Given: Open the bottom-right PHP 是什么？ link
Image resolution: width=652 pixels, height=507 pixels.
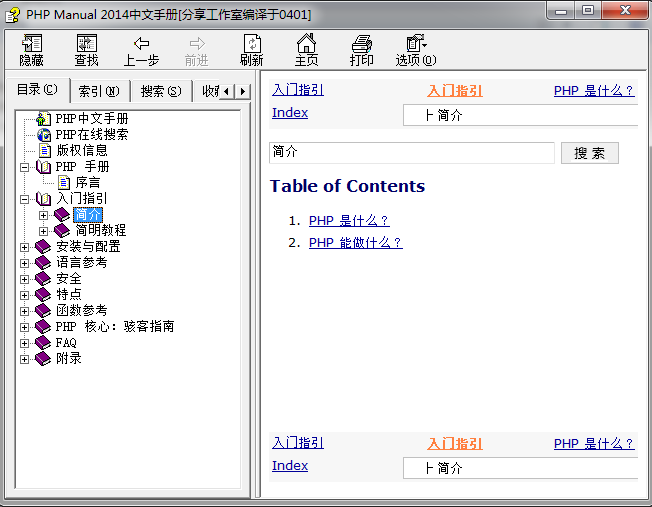Looking at the screenshot, I should pos(594,444).
